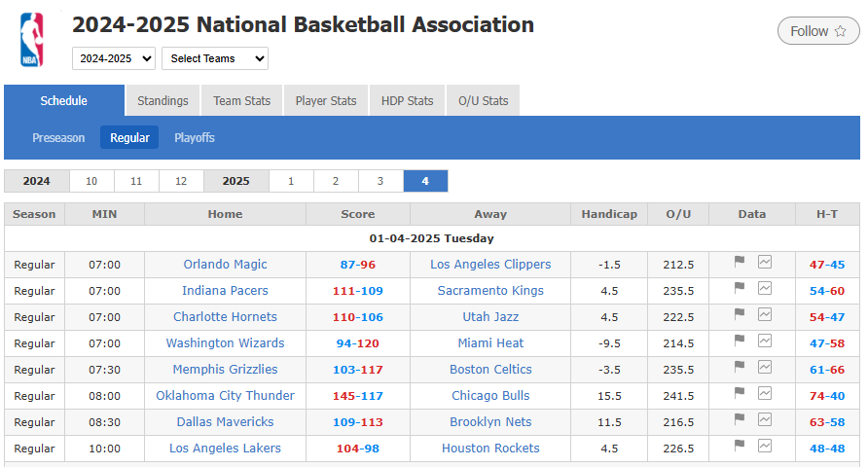Open chart icon for Indiana Pacers game
Viewport: 868px width, 467px height.
(765, 288)
